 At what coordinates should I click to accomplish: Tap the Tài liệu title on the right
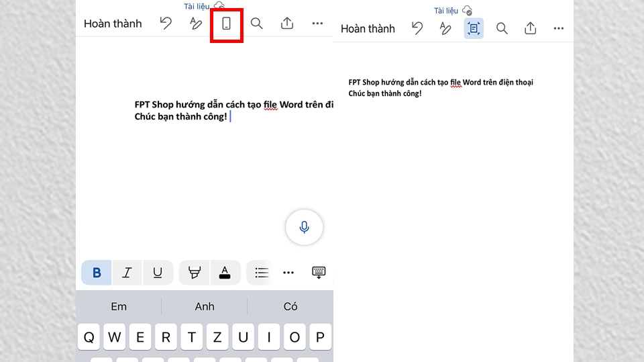tap(446, 11)
